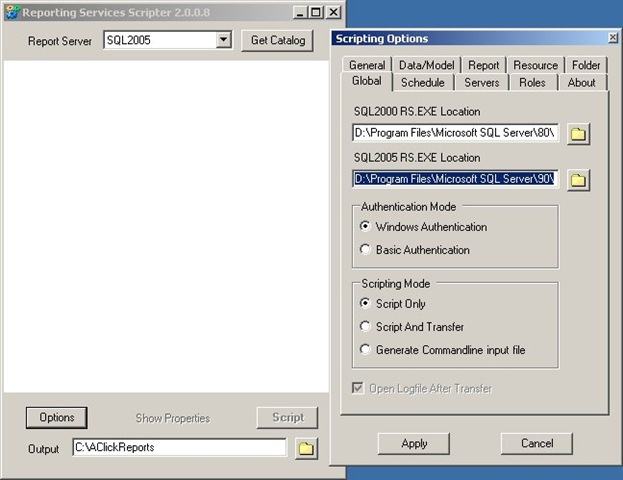Screen dimensions: 623x480
Task: Select Basic Authentication radio button
Action: coord(365,249)
